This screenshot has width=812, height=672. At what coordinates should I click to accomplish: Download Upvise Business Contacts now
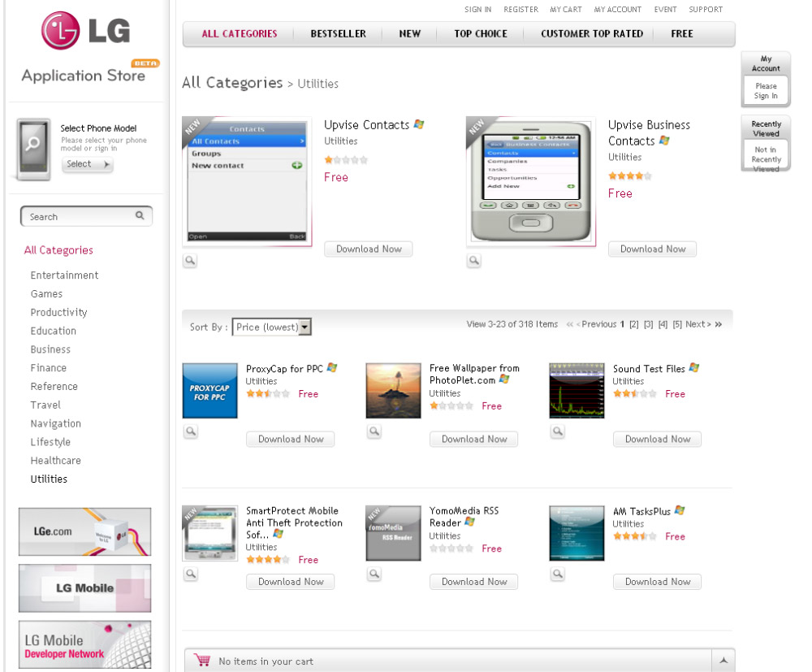click(653, 249)
